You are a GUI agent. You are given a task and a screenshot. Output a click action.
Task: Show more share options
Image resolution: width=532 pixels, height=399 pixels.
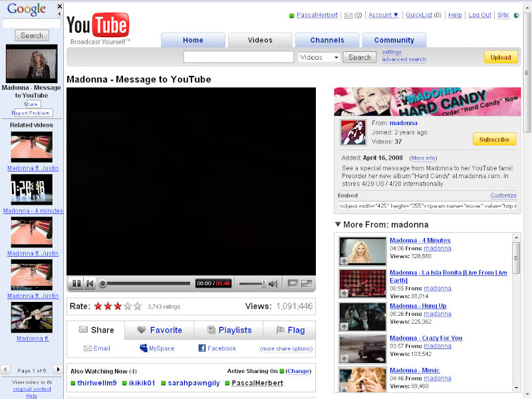(286, 348)
